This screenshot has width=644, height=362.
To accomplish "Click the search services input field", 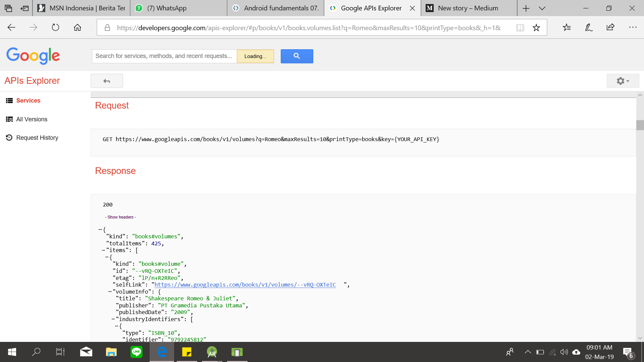I will click(x=164, y=56).
